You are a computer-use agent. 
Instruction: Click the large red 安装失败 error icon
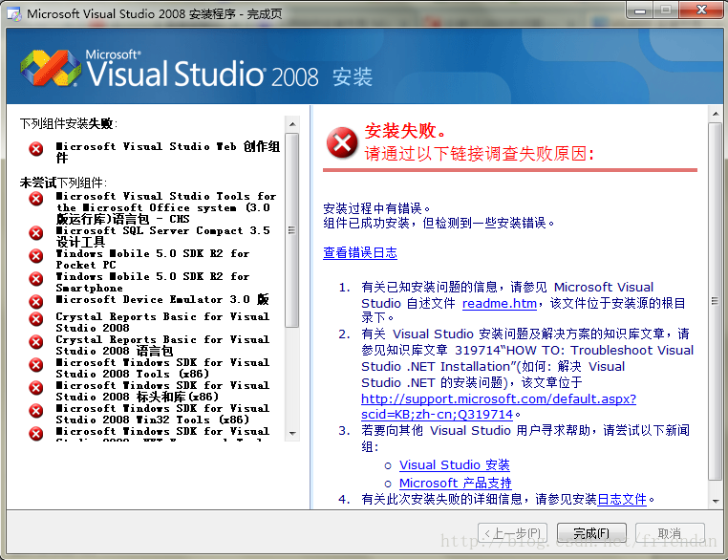[x=342, y=142]
